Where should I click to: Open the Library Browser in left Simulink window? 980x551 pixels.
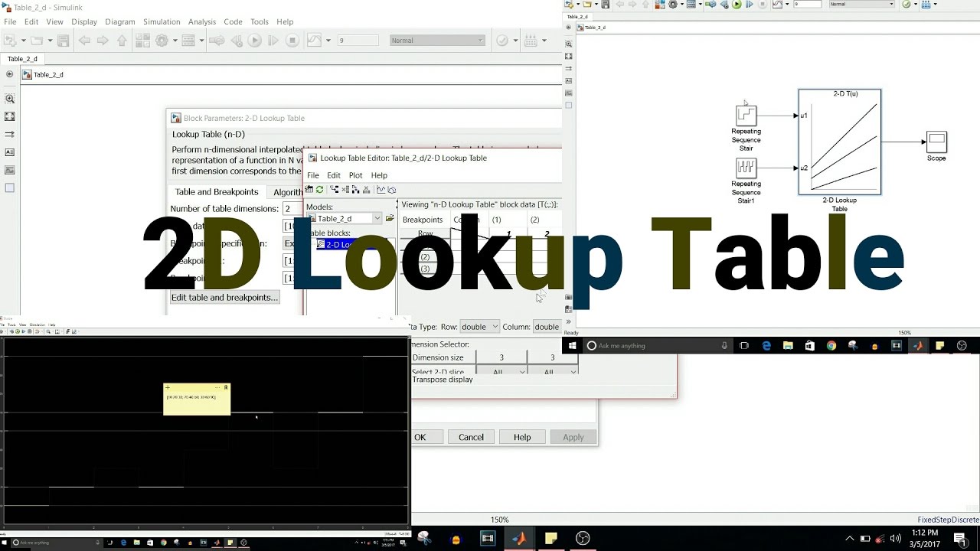click(142, 41)
